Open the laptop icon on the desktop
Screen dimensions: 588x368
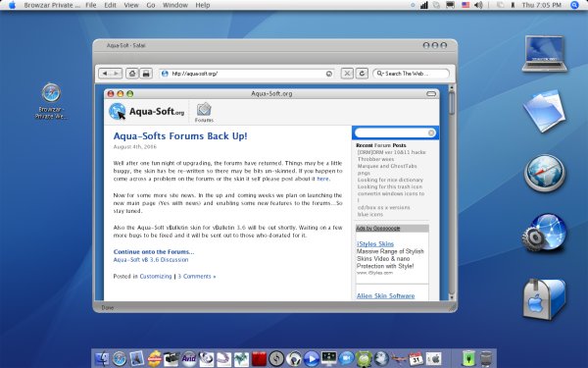pos(545,53)
